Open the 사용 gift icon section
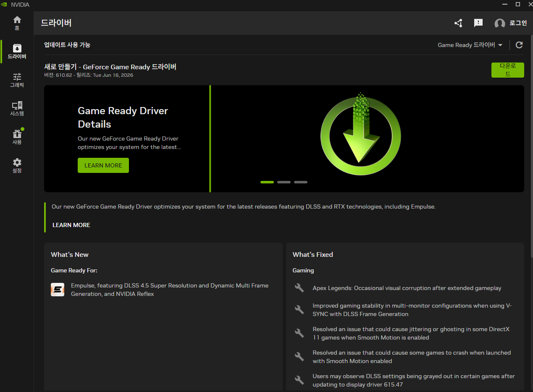533x392 pixels. (17, 137)
